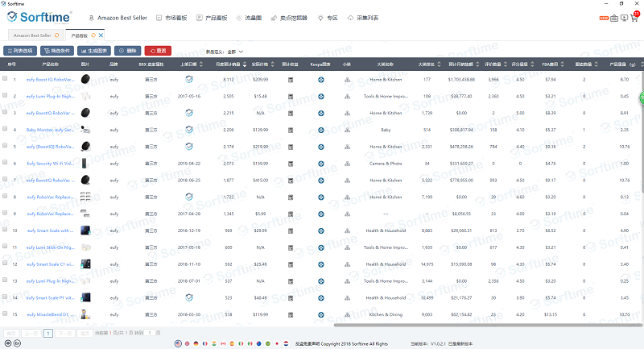Select the United States flag marketplace
The image size is (644, 349).
178,343
